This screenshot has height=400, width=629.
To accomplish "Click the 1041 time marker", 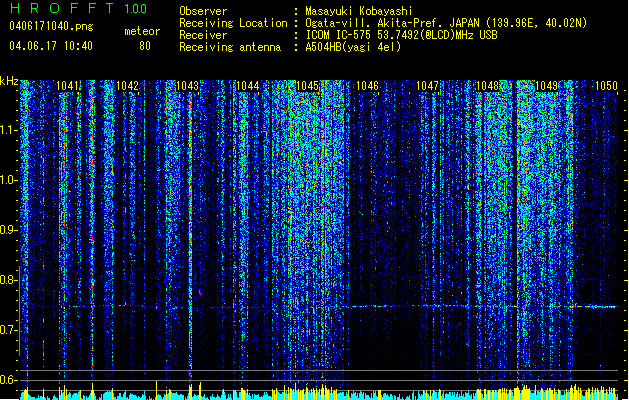I will click(67, 86).
